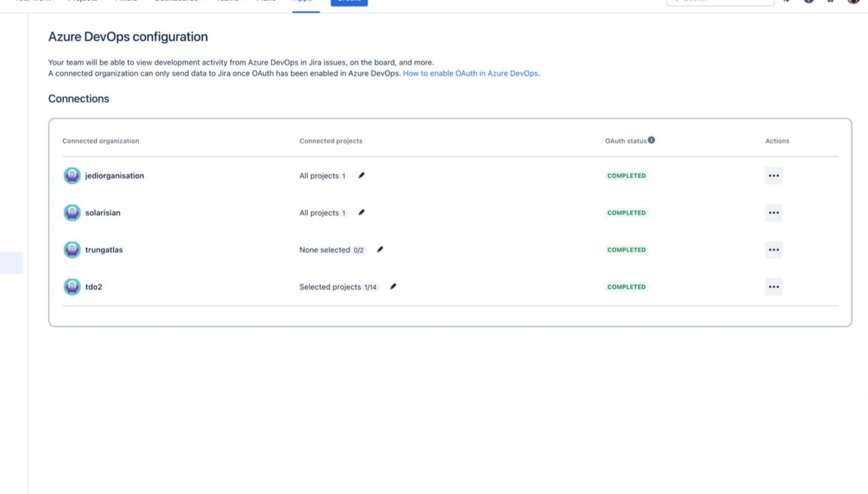Open your profile avatar menu

tap(853, 2)
